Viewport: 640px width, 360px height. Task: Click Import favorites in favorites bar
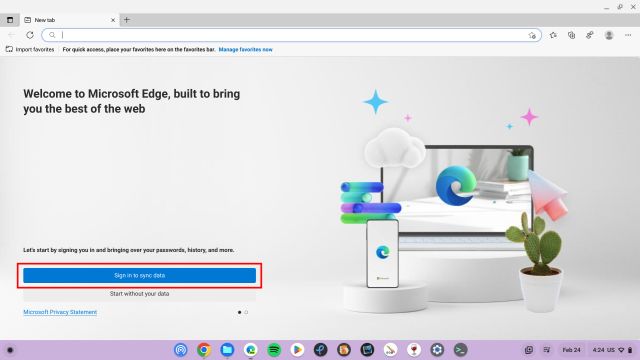(30, 49)
